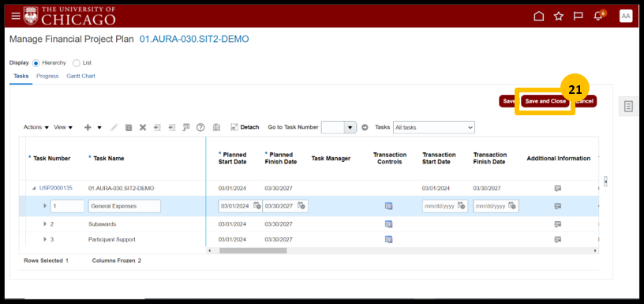The width and height of the screenshot is (644, 304).
Task: Click the horizontal table scrollbar thumb
Action: (x=253, y=250)
